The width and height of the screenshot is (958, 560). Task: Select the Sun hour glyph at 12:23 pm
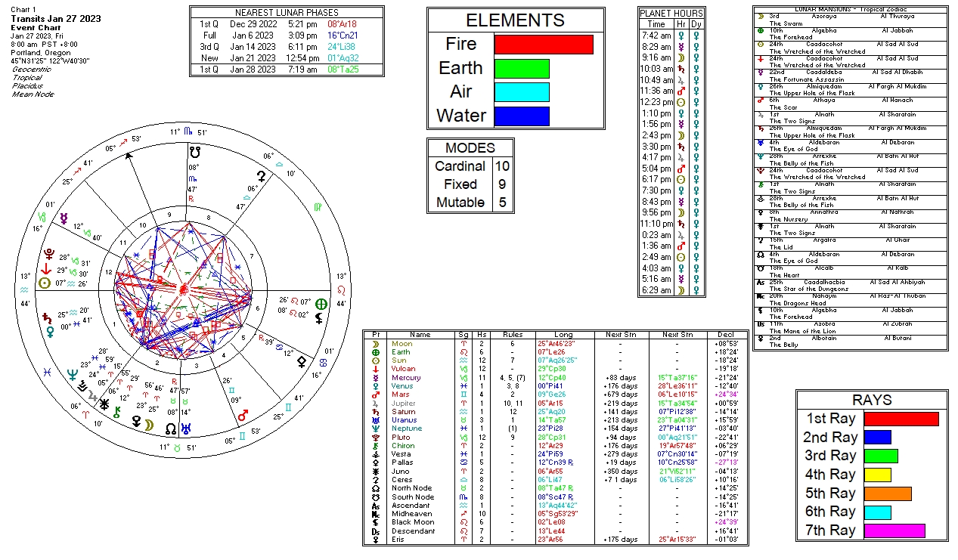[682, 102]
